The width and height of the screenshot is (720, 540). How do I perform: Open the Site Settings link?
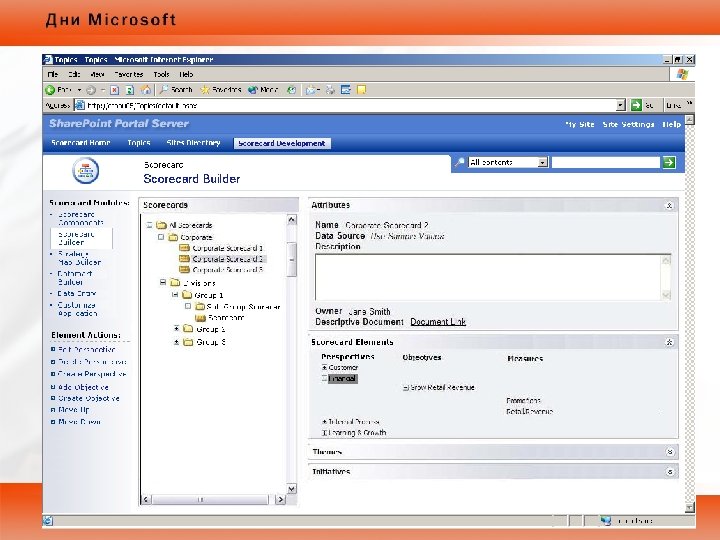pos(628,124)
